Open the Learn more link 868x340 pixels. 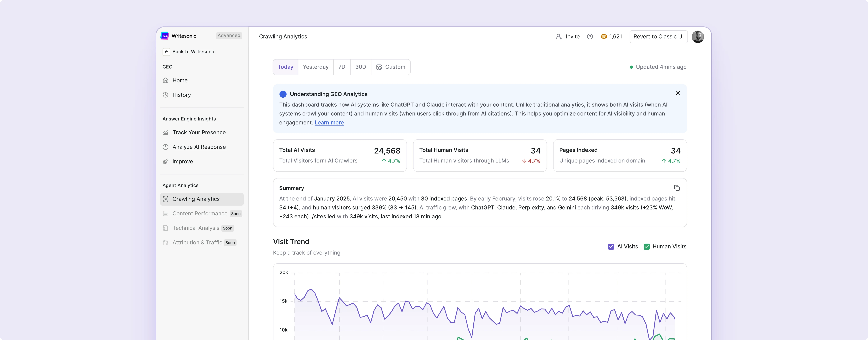pos(329,122)
